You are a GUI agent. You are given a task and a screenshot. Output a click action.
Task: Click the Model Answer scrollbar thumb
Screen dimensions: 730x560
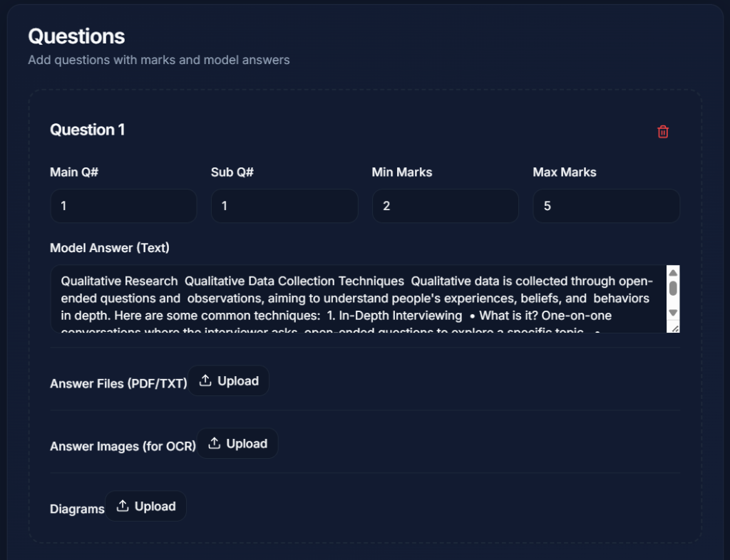coord(673,289)
